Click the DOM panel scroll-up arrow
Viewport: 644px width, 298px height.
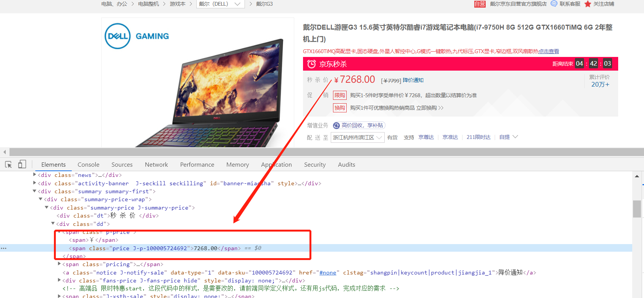pyautogui.click(x=637, y=176)
